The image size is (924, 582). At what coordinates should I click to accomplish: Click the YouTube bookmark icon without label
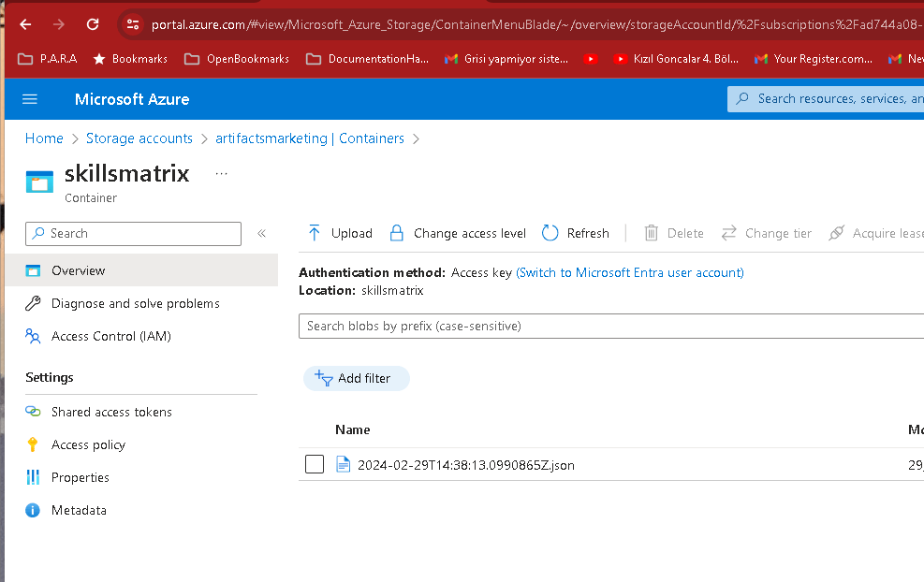click(591, 59)
